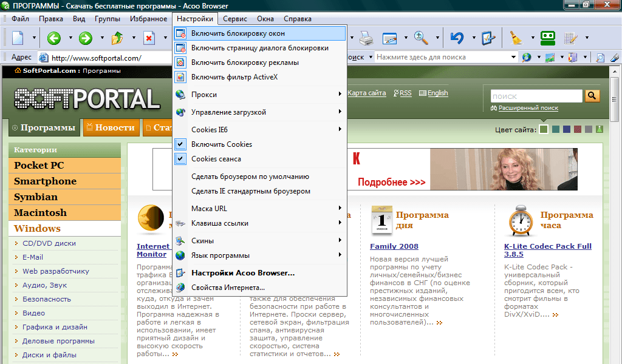Click the Internet Monitor moon icon
Screen dimensions: 622x364
coord(151,218)
